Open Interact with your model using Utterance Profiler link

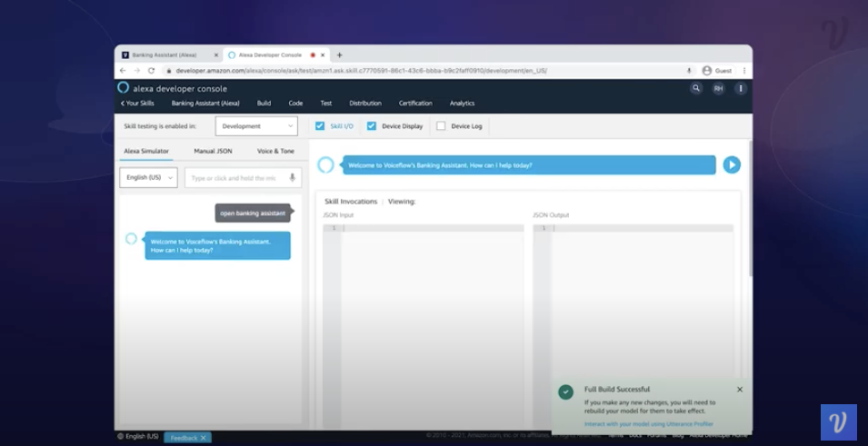pyautogui.click(x=649, y=424)
